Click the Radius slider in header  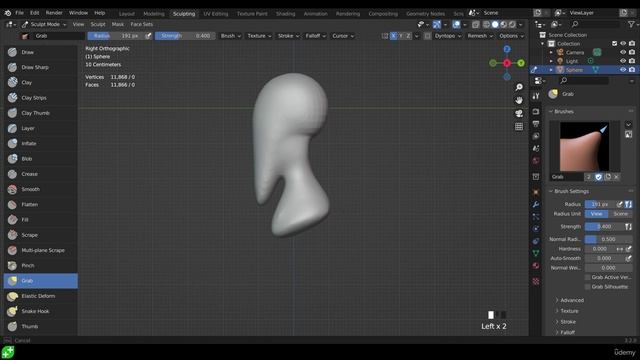pyautogui.click(x=116, y=36)
